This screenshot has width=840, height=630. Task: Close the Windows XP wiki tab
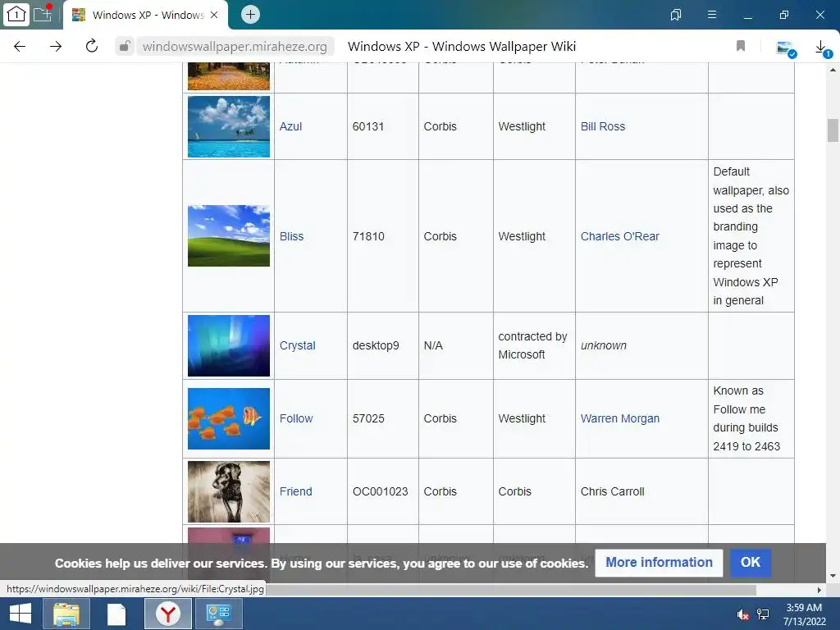tap(214, 15)
